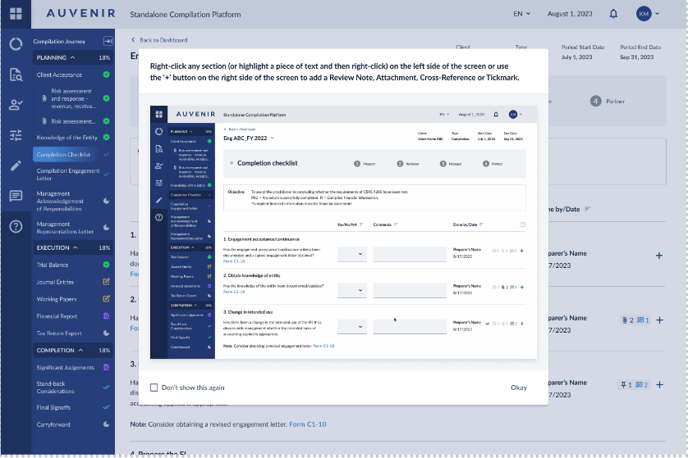Go Back to Dashboard
The image size is (688, 458).
(x=160, y=40)
